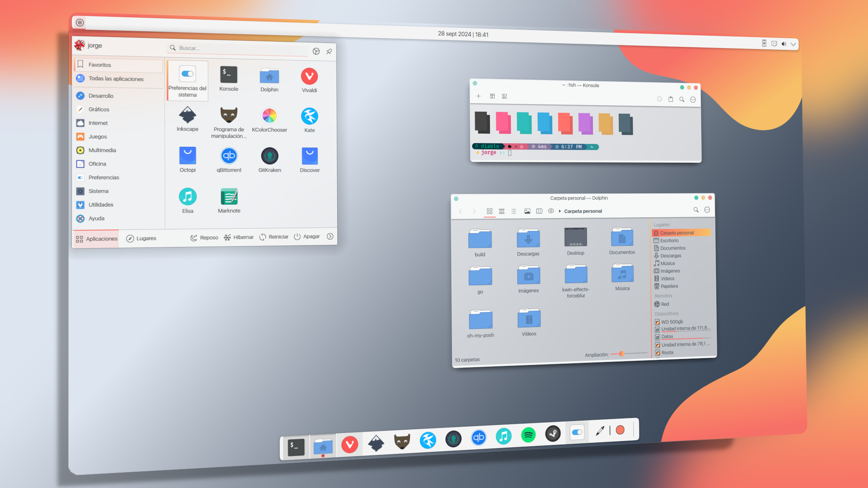Screen dimensions: 868x488
Task: Split Konsole view left/right
Action: click(x=492, y=96)
